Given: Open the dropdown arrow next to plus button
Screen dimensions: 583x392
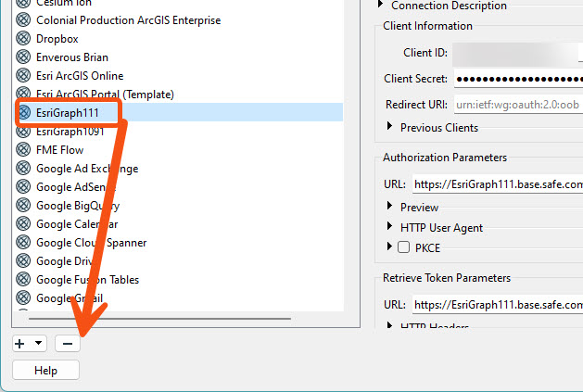Looking at the screenshot, I should [38, 343].
